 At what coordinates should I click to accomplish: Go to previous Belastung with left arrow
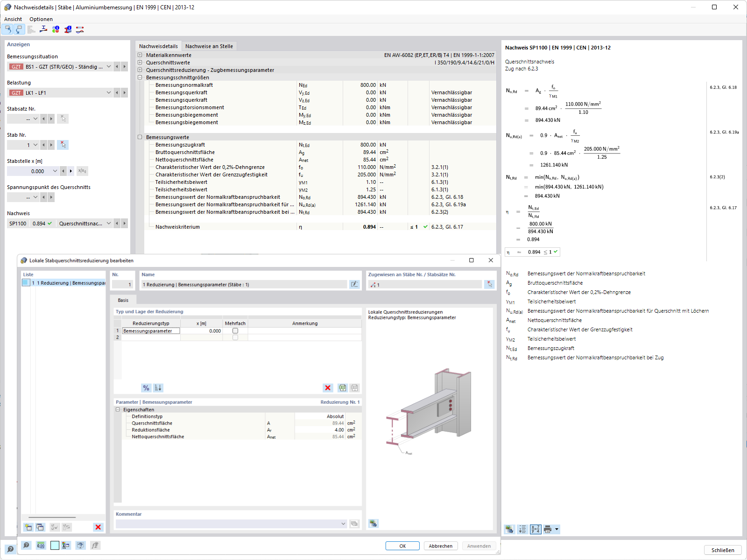pos(117,93)
